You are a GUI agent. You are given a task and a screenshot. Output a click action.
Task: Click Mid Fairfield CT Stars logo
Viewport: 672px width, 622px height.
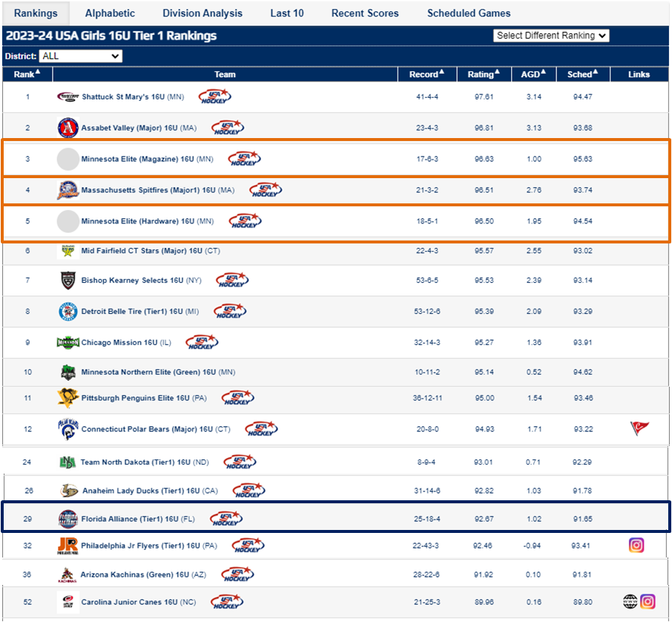coord(67,251)
